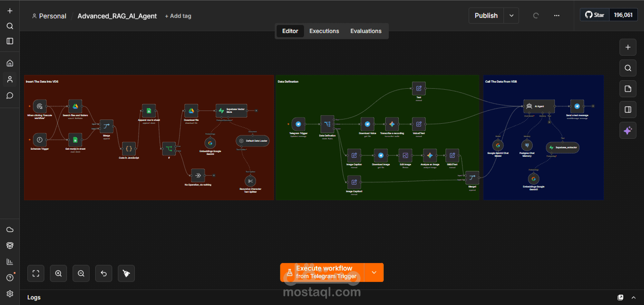
Task: Select the No Operation, do nothing node
Action: (198, 175)
